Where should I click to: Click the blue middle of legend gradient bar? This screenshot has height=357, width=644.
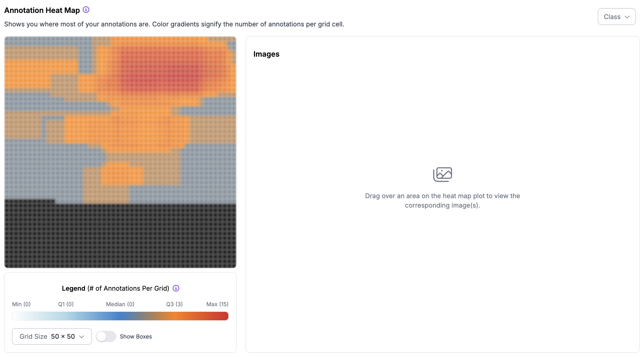[x=120, y=316]
